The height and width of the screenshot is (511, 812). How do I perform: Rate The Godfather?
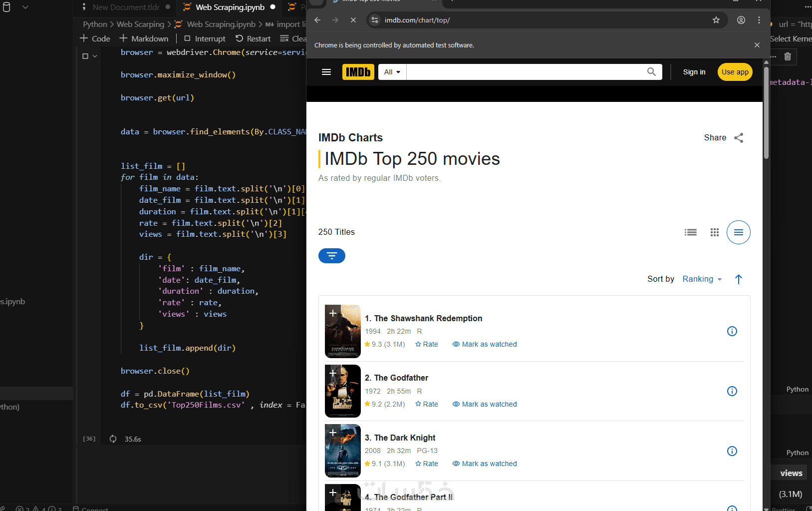click(x=427, y=404)
